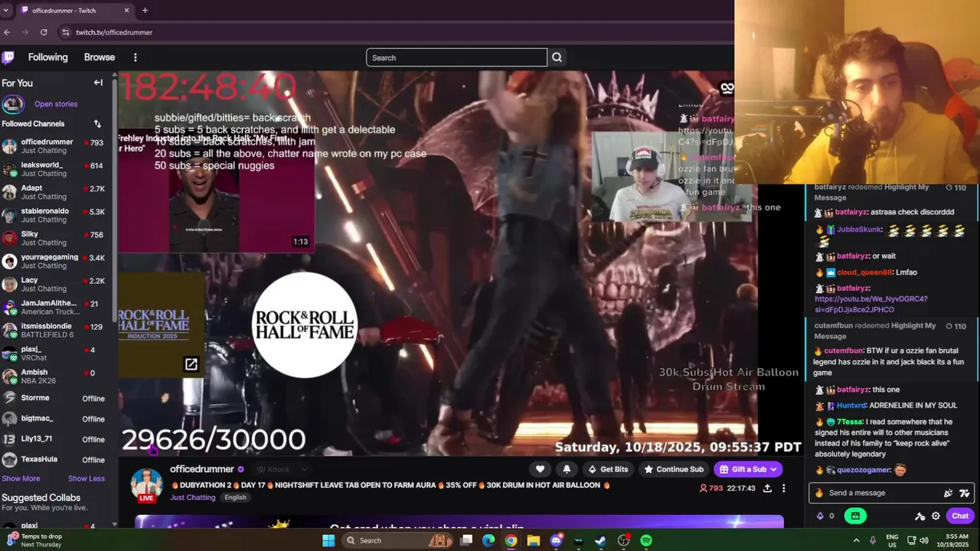Open the Spotify taskbar icon
The height and width of the screenshot is (551, 980).
646,540
